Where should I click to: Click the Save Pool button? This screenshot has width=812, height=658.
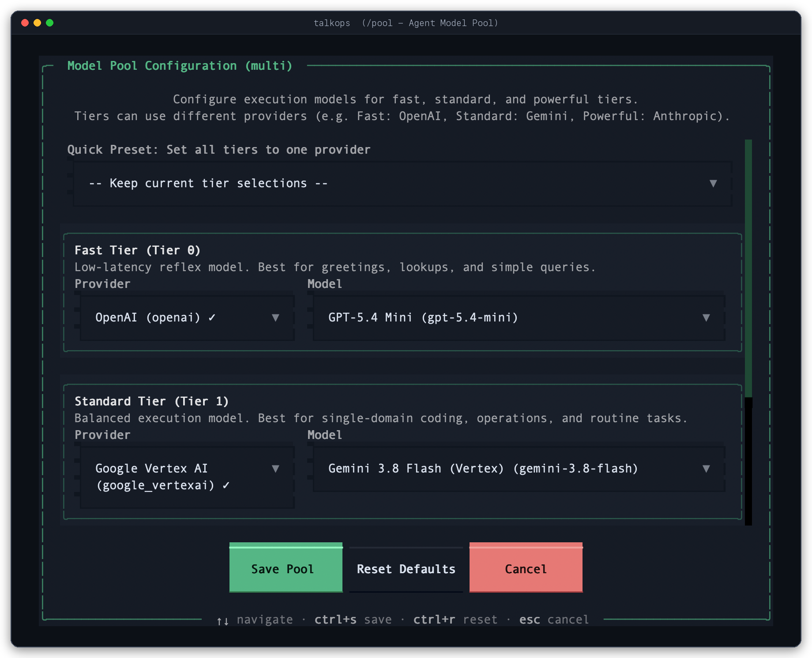(286, 567)
